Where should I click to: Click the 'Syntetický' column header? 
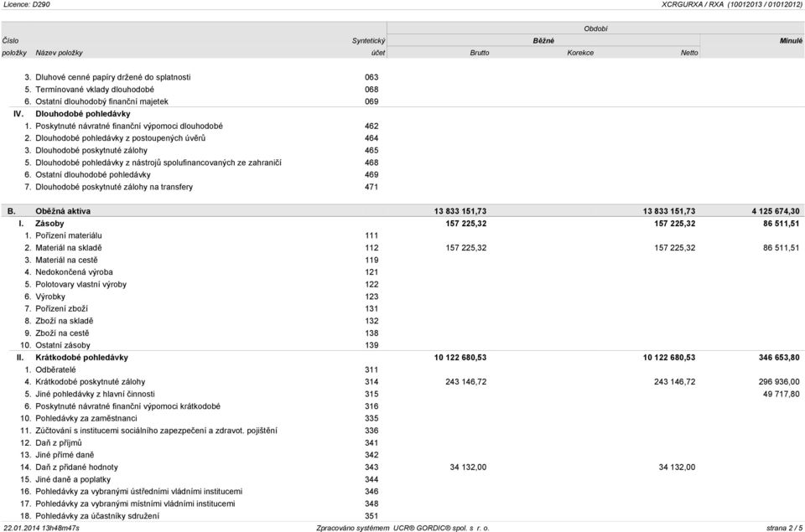tap(369, 40)
